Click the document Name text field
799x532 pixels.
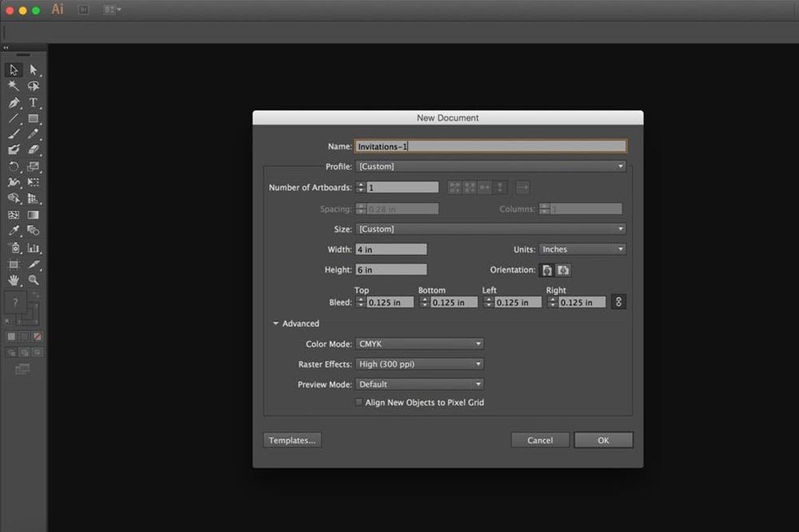tap(491, 147)
